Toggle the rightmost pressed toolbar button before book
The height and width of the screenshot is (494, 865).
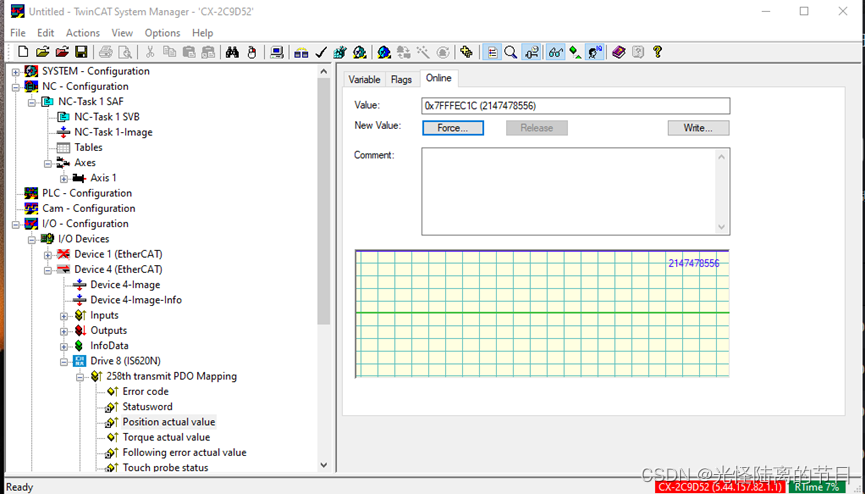click(595, 52)
